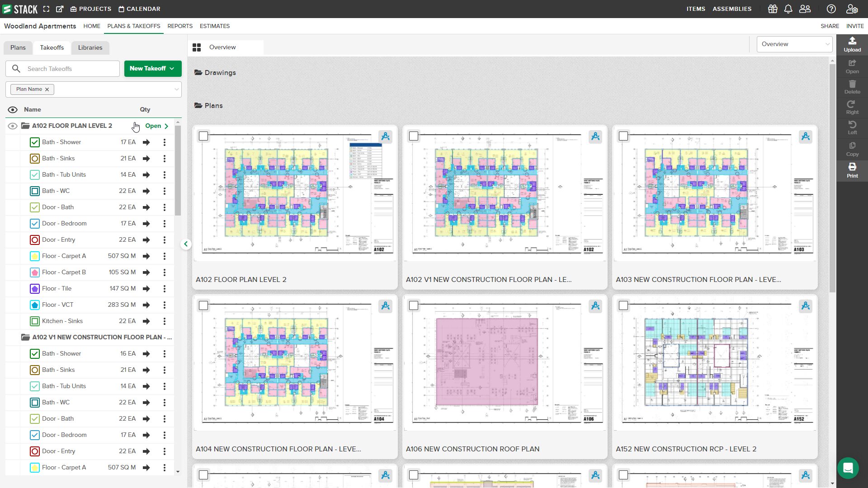Collapse the left panel with the chevron
The width and height of the screenshot is (868, 488).
tap(186, 244)
